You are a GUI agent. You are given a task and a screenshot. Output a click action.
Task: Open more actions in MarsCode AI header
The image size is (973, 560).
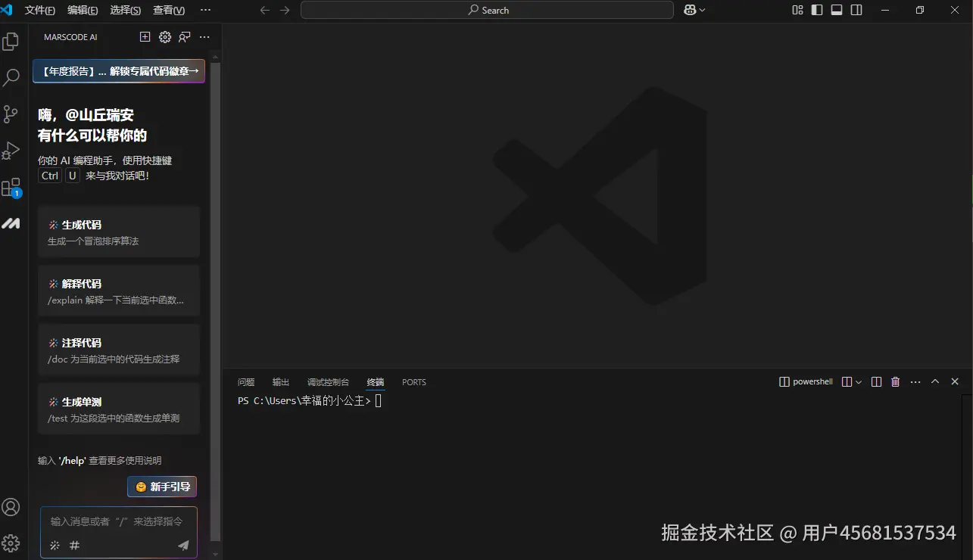(204, 36)
